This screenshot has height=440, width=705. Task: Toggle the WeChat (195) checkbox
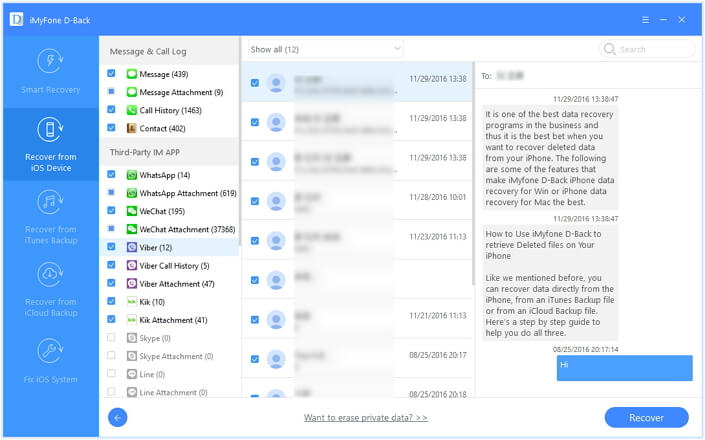[111, 211]
